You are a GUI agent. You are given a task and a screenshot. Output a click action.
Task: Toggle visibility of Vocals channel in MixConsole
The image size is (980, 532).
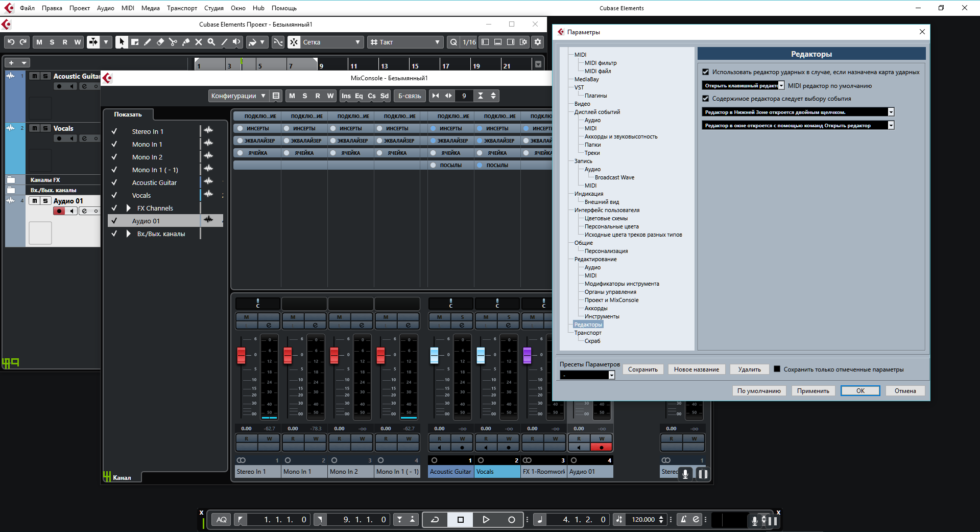point(114,195)
